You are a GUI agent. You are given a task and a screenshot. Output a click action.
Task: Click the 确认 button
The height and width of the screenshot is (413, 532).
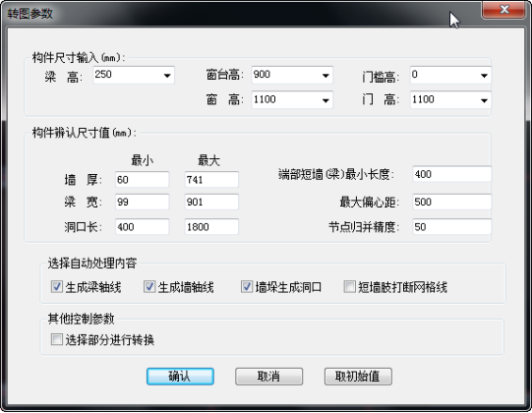pyautogui.click(x=180, y=377)
